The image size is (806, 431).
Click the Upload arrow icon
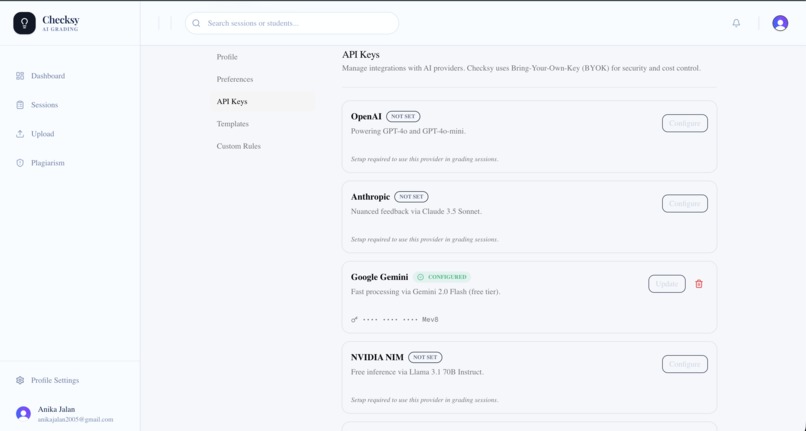[x=20, y=134]
